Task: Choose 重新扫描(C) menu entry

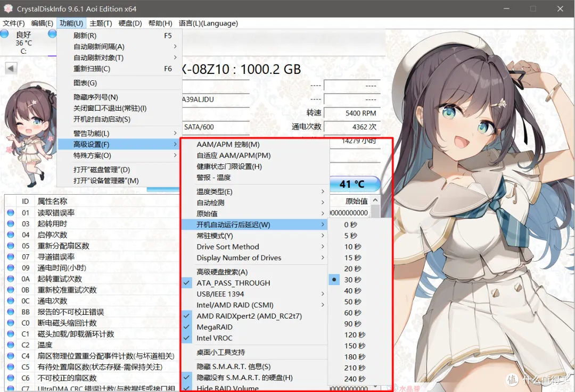Action: (120, 69)
